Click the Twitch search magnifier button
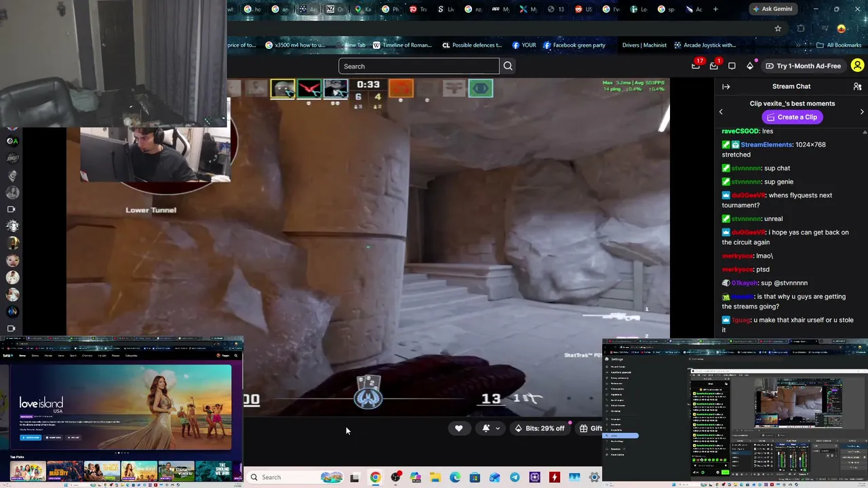Image resolution: width=868 pixels, height=488 pixels. coord(508,66)
